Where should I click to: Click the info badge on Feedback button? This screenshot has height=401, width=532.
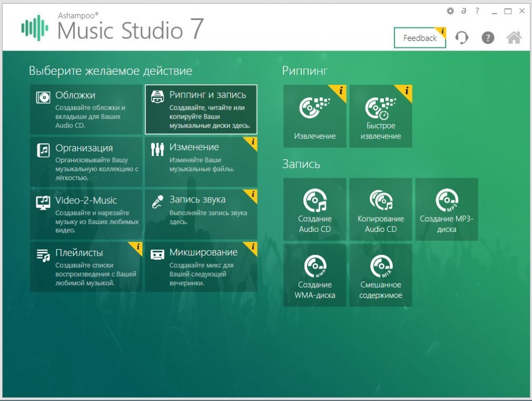coord(442,31)
